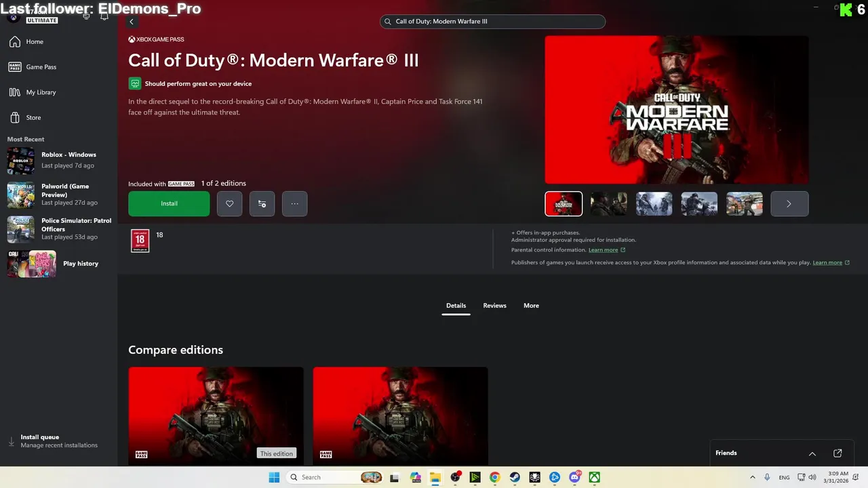Open the 'This edition' card
Screen dimensions: 868x488
[x=216, y=416]
